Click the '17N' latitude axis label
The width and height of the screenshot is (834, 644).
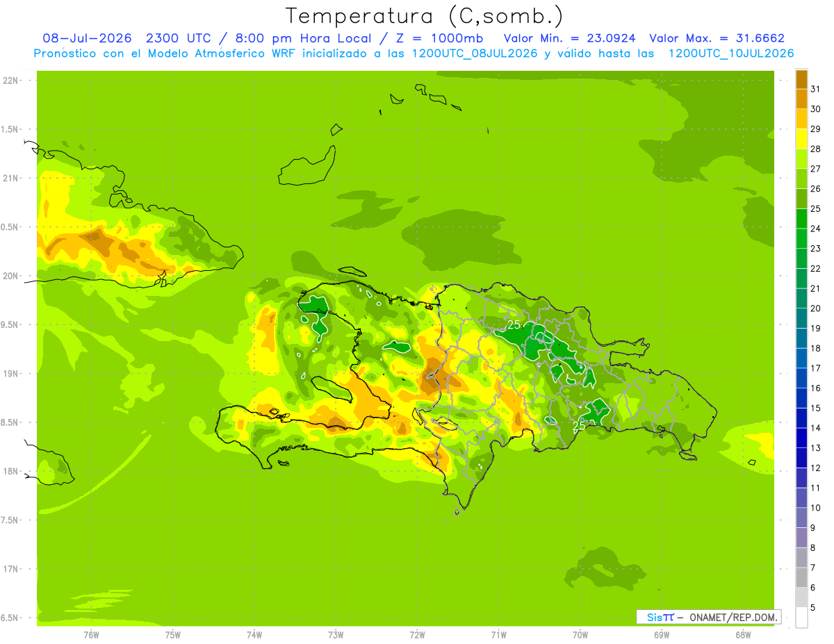point(11,569)
